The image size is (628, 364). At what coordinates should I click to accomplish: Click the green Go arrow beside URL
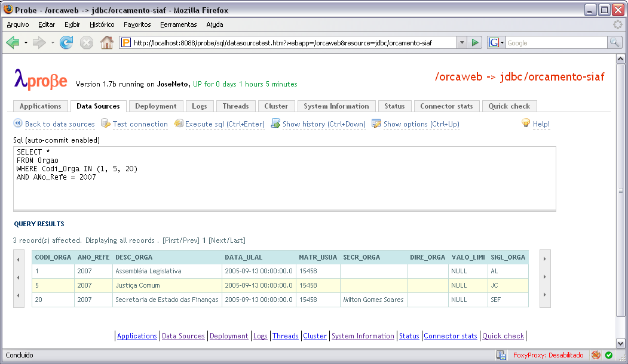pyautogui.click(x=475, y=42)
